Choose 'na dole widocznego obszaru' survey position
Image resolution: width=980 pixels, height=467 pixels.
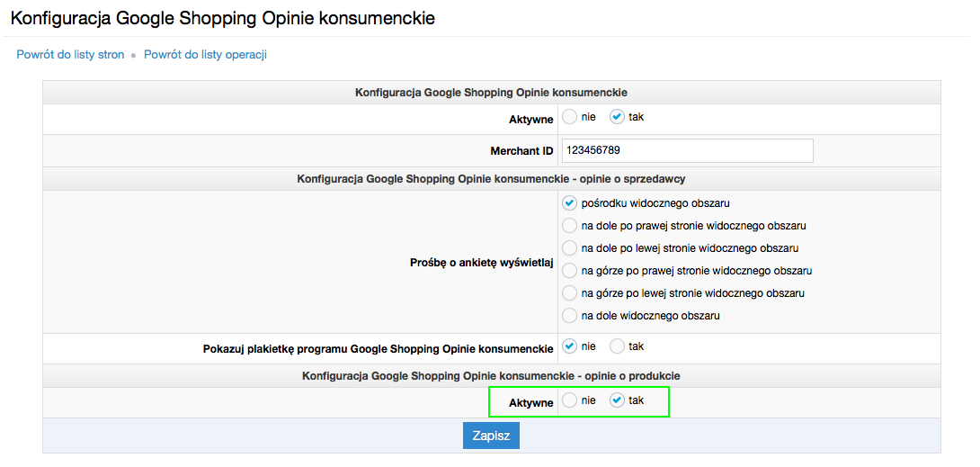(569, 316)
